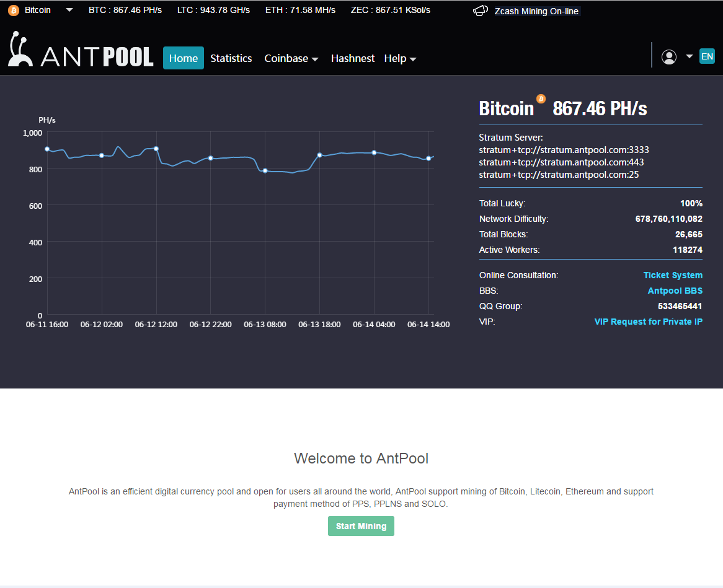
Task: Click the stratum.antpool.com:443 server address
Action: tap(561, 162)
